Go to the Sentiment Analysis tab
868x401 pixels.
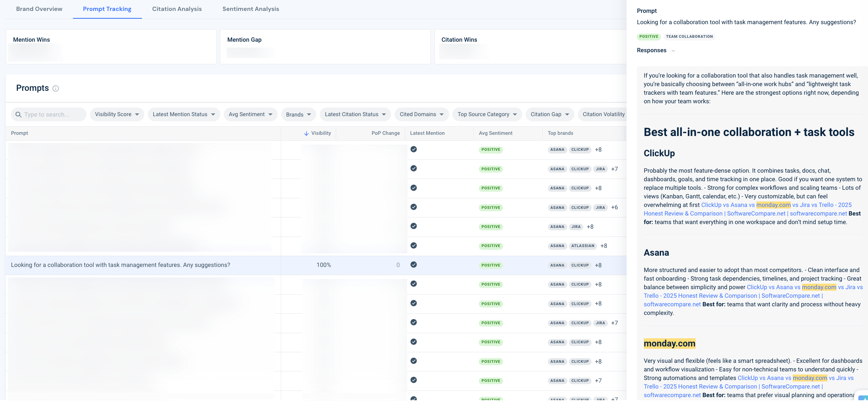click(x=251, y=9)
